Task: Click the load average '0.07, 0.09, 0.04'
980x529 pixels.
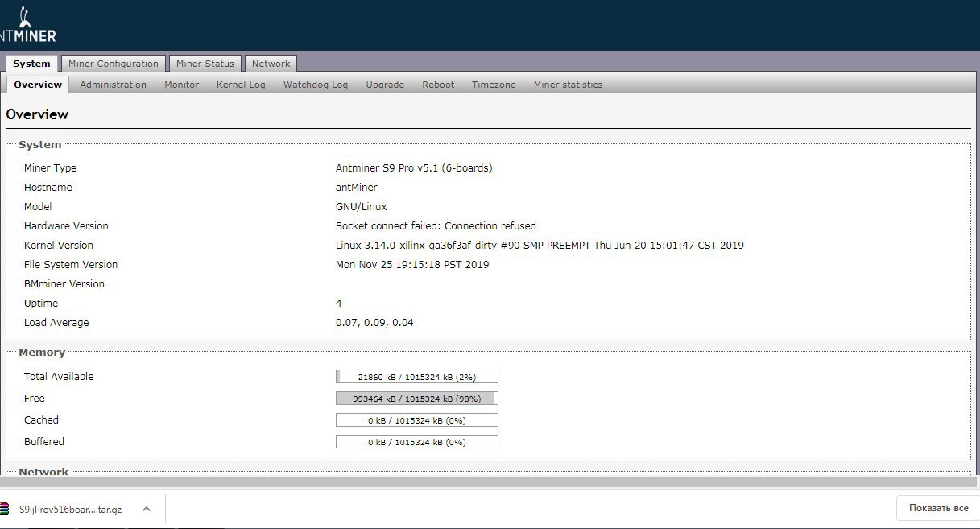Action: click(374, 323)
